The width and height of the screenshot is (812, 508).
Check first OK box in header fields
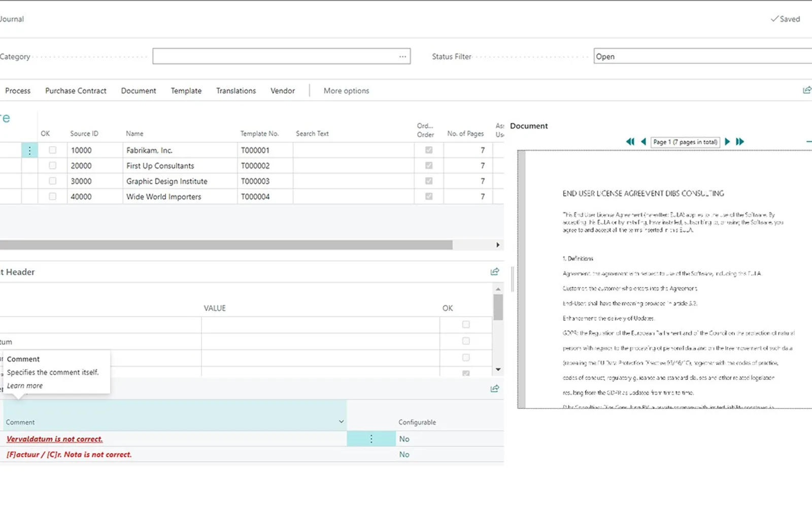pos(466,325)
